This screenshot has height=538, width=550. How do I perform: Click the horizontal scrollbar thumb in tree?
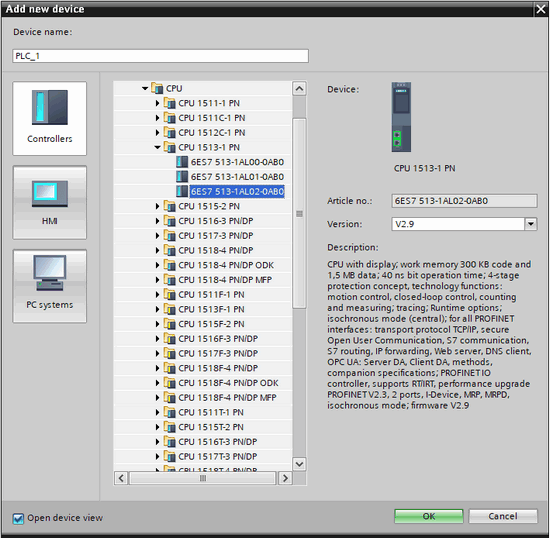point(203,478)
